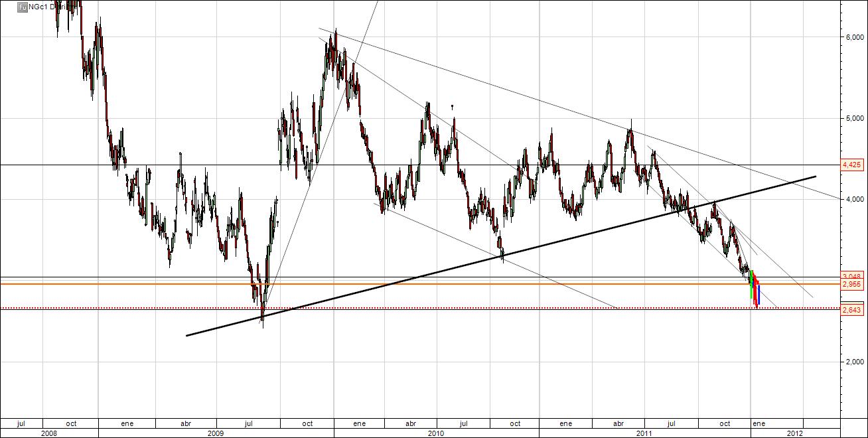Select the partially hidden 3,048 price tag
Viewport: 868px width, 438px height.
coord(851,276)
